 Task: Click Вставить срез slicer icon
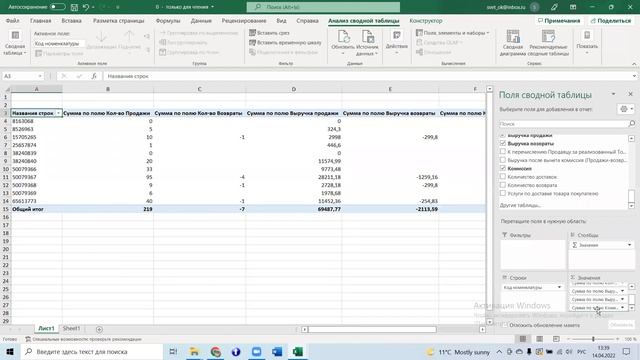253,33
